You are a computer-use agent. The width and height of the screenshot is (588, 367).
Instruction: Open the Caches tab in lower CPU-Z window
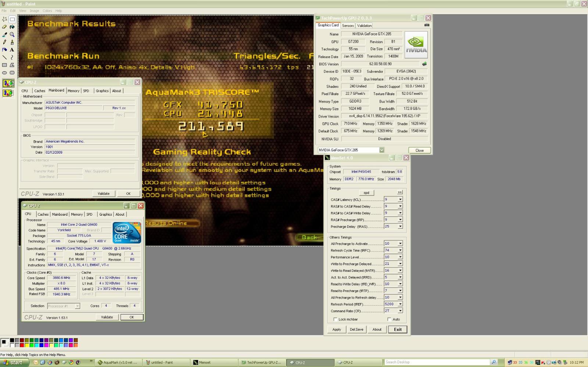[x=43, y=214]
